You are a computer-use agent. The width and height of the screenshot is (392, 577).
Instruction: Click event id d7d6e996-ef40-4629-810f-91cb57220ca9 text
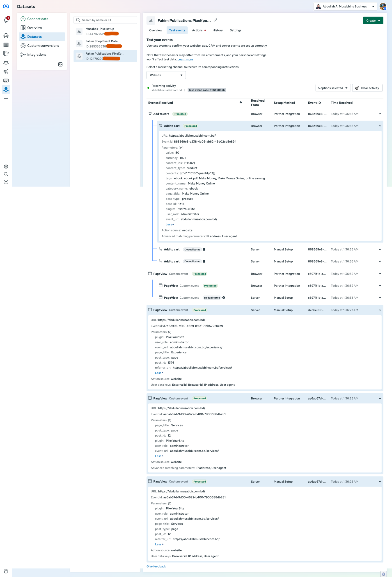click(x=193, y=326)
